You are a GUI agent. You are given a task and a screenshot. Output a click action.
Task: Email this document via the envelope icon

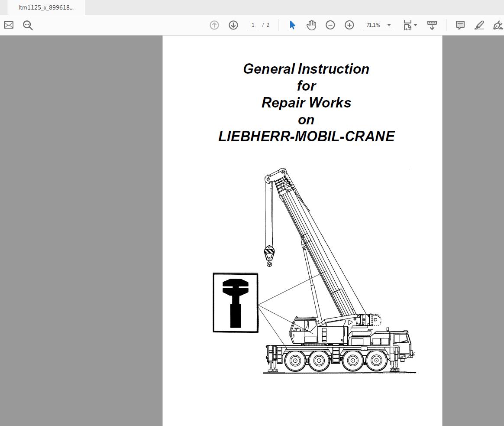[8, 25]
